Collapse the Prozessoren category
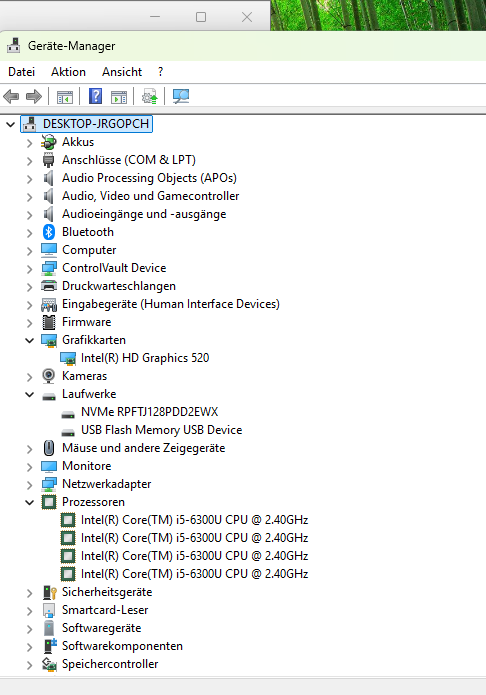The image size is (486, 695). point(29,503)
